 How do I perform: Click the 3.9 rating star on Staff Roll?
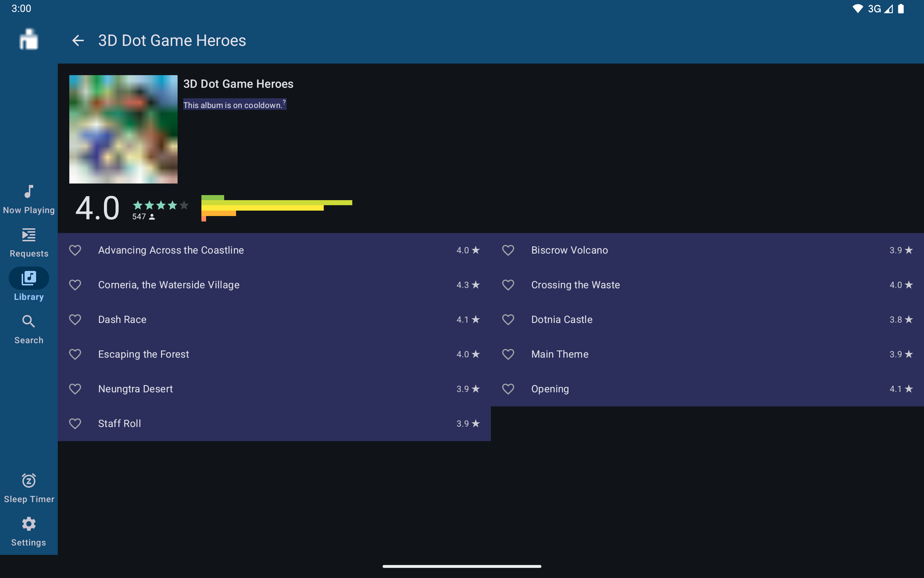(468, 423)
